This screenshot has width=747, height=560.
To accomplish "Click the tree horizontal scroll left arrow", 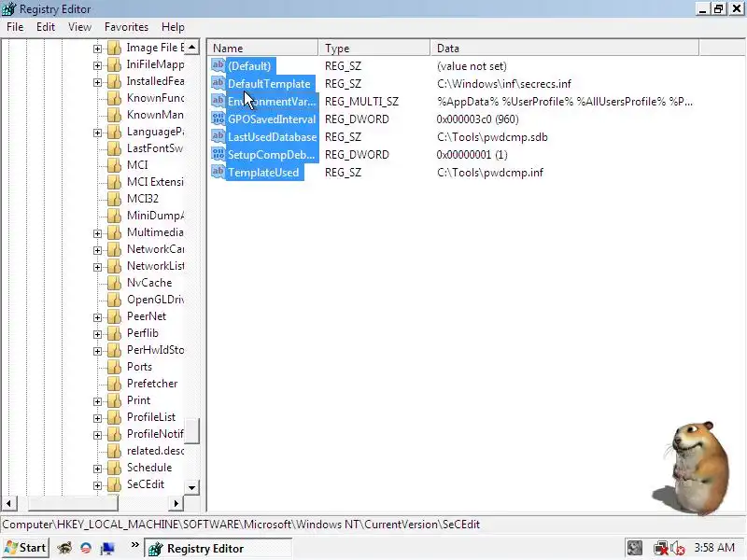I will point(8,503).
